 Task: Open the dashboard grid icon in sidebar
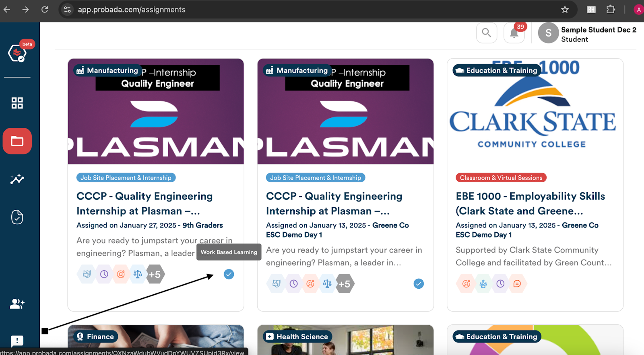point(17,103)
